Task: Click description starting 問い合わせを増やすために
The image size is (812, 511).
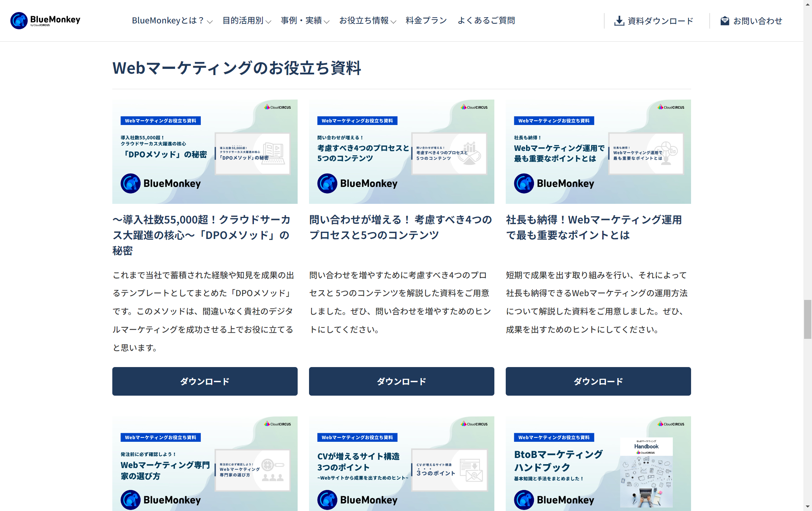Action: 400,302
